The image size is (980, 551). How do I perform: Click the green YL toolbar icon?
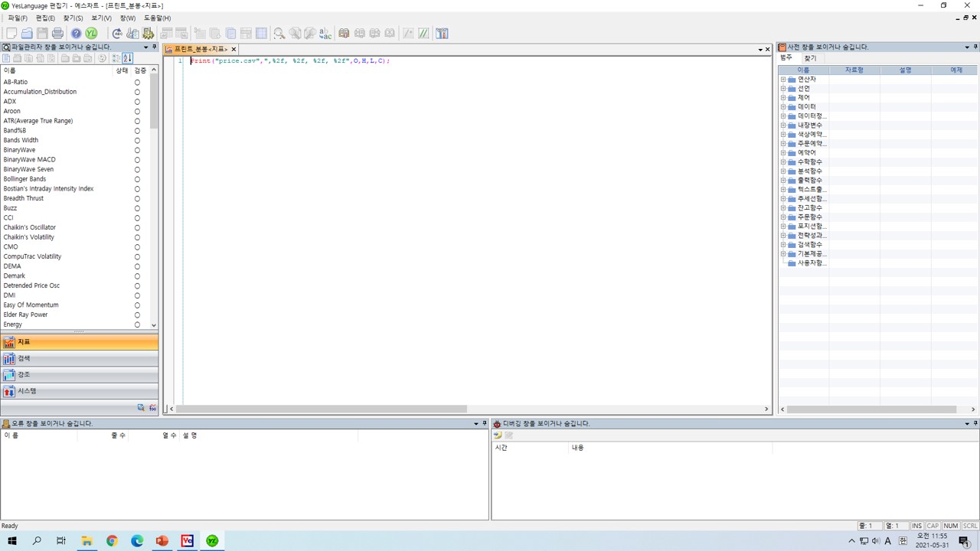(91, 33)
